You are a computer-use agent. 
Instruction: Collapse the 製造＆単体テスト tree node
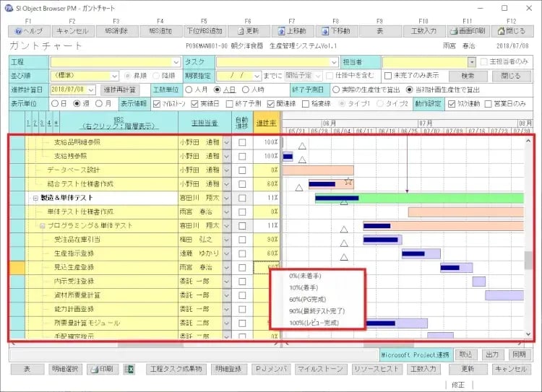[35, 198]
